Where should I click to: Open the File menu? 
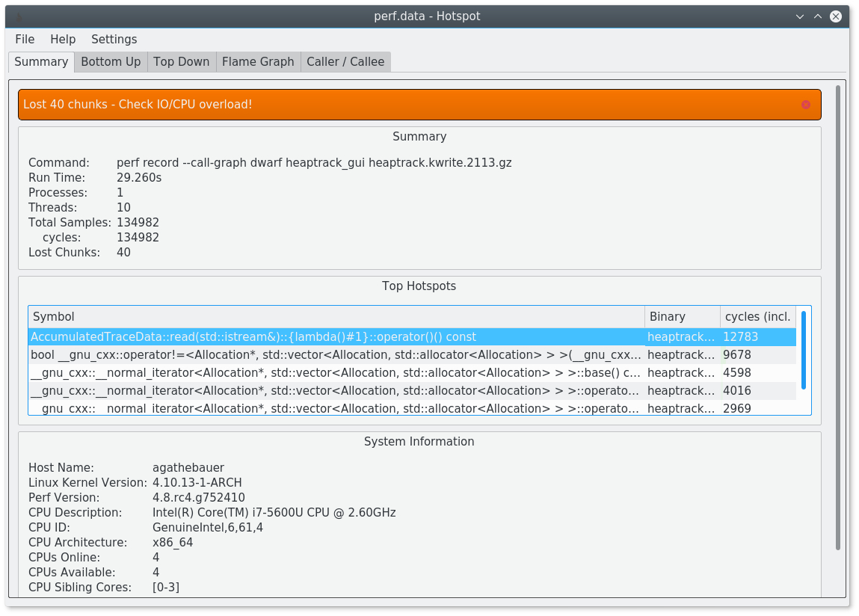click(x=25, y=40)
